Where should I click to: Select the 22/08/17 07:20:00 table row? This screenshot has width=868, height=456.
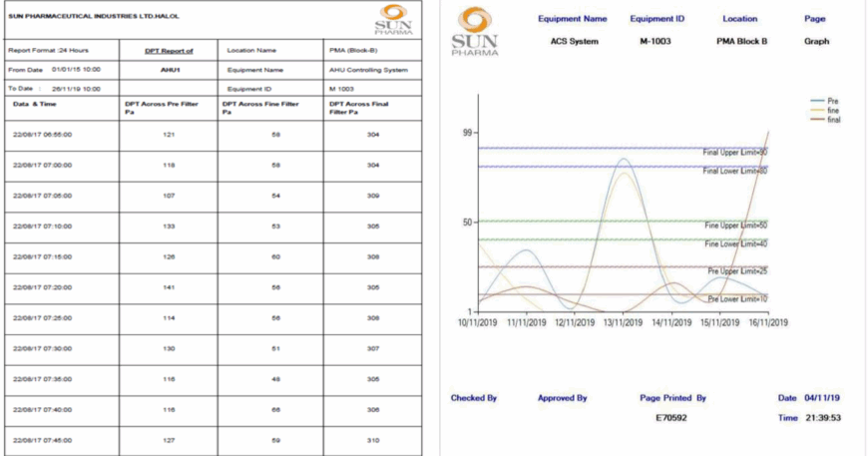pos(212,286)
